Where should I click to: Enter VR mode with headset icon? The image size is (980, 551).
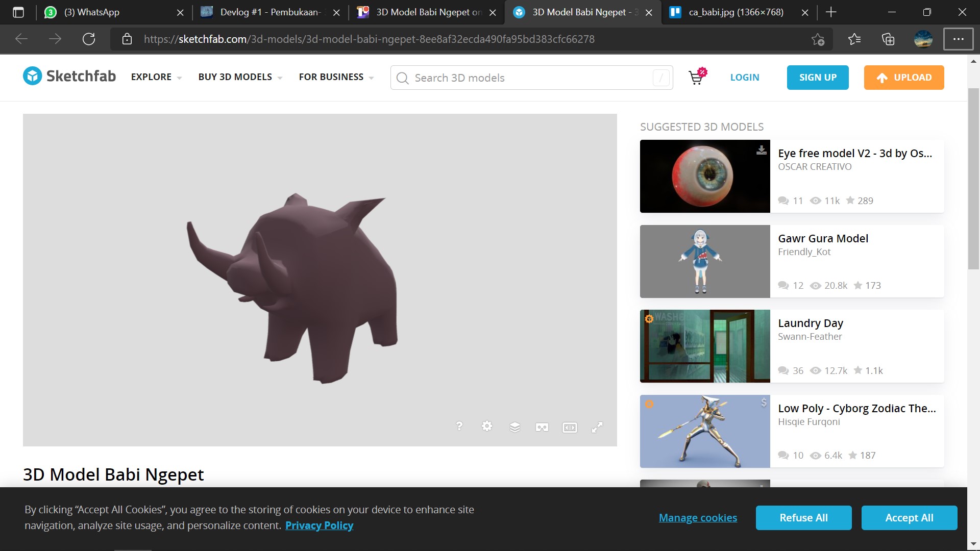click(542, 427)
